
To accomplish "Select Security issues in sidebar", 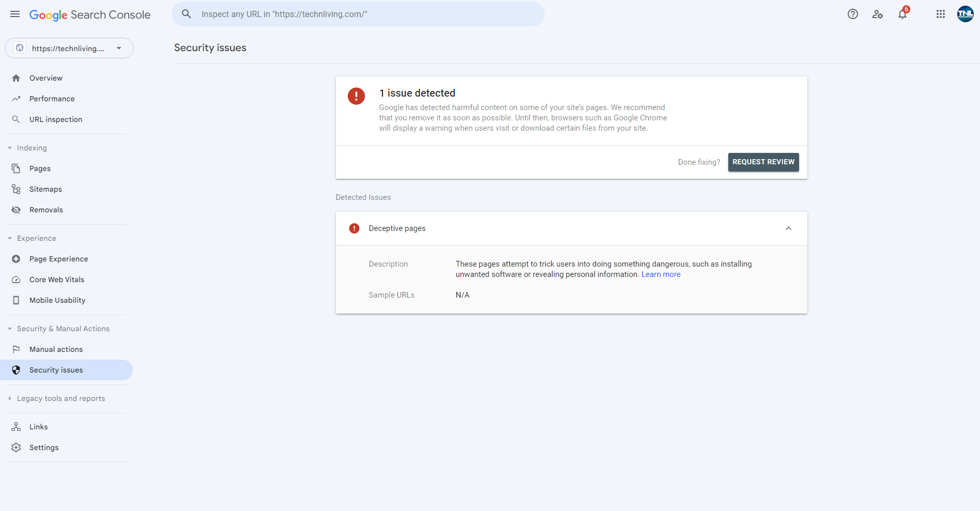I will tap(66, 370).
